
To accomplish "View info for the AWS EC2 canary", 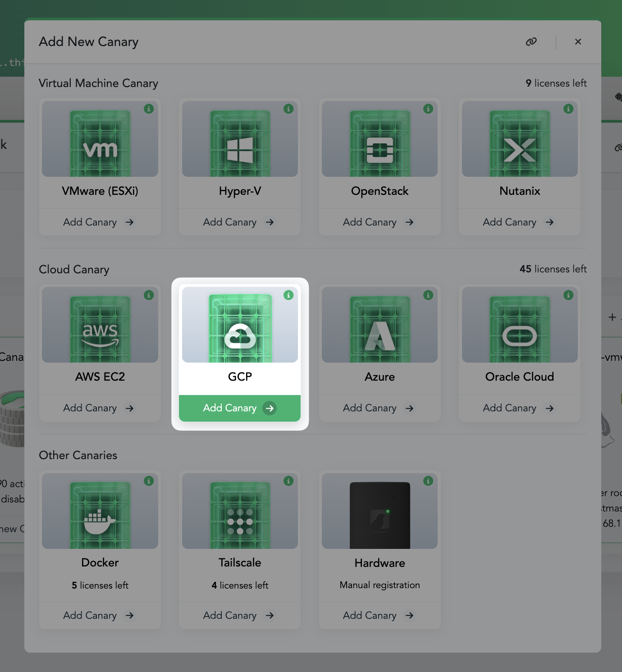I will pos(149,295).
